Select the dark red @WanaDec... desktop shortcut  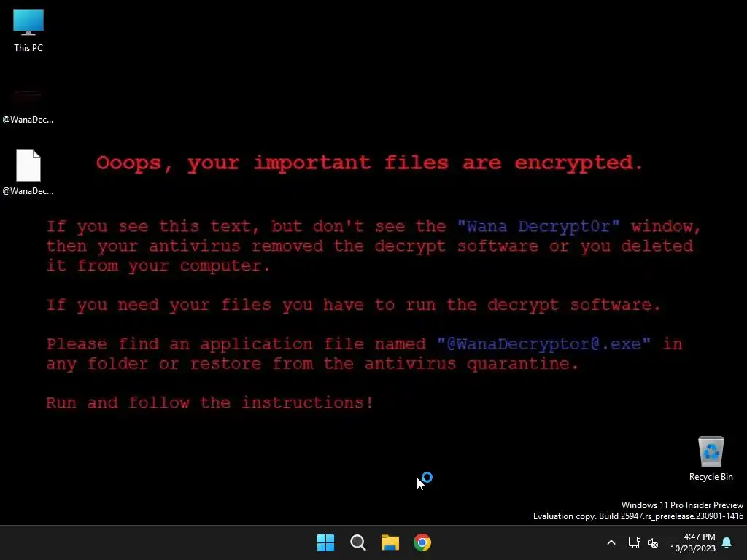click(x=28, y=106)
